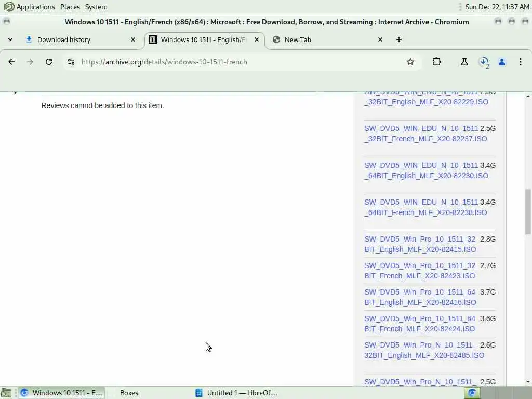Click the 2.8G file size text
The height and width of the screenshot is (399, 532).
(x=487, y=239)
